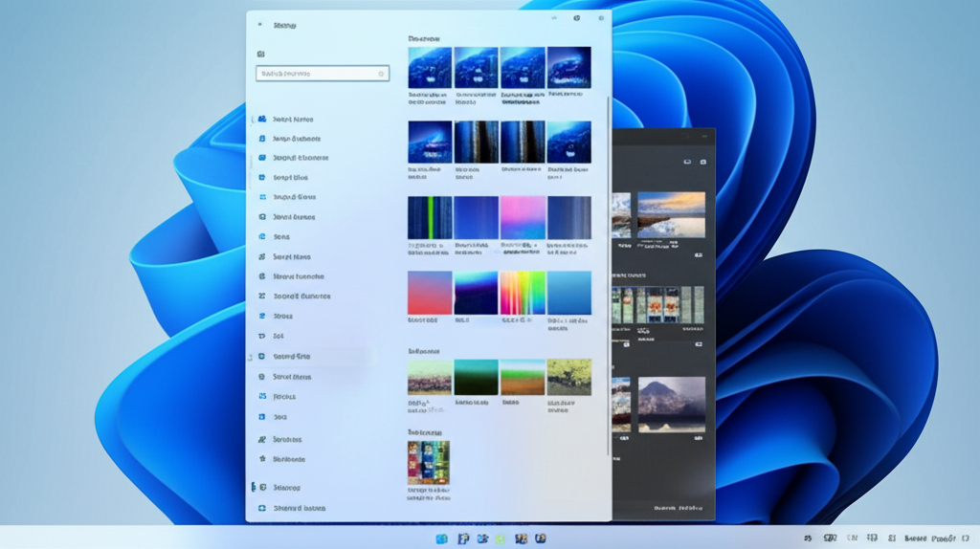Click the filmstrip thumbnail in the dark window
980x549 pixels.
click(x=657, y=305)
